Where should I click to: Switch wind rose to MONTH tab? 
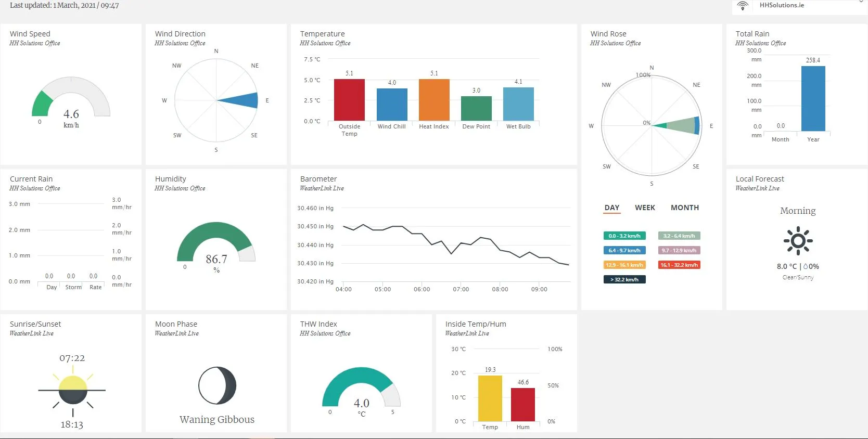(x=685, y=208)
